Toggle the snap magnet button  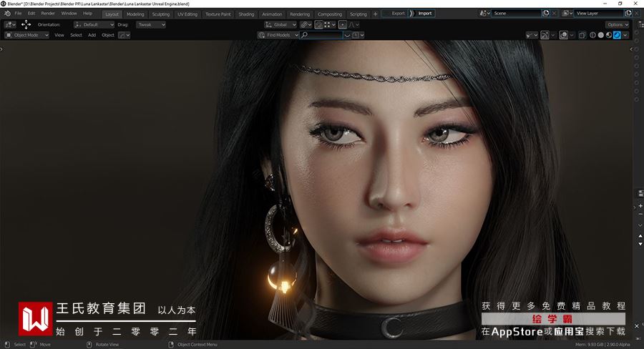318,24
